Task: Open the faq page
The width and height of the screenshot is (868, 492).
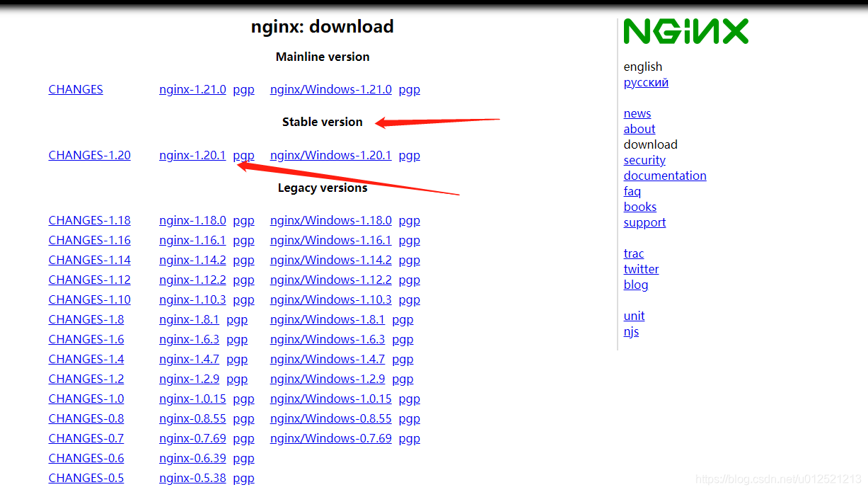Action: click(x=632, y=192)
